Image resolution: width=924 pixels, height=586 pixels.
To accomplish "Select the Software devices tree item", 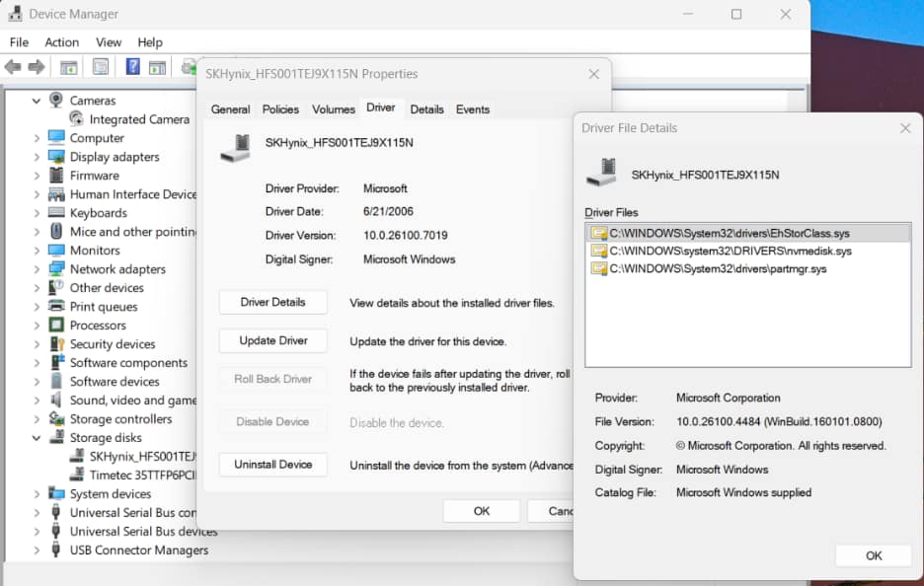I will pyautogui.click(x=115, y=382).
